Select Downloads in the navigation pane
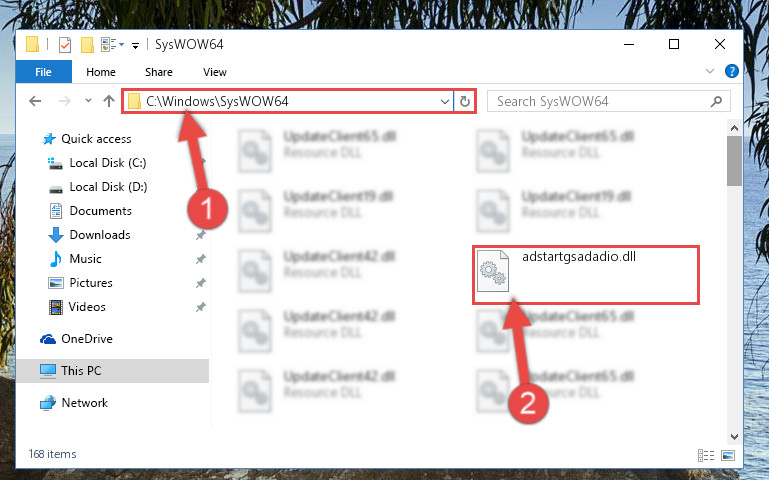The height and width of the screenshot is (480, 769). click(x=100, y=235)
